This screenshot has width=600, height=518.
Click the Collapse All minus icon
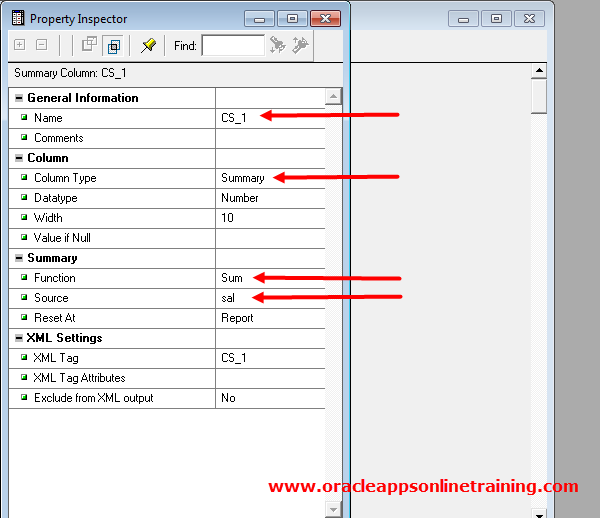(41, 45)
